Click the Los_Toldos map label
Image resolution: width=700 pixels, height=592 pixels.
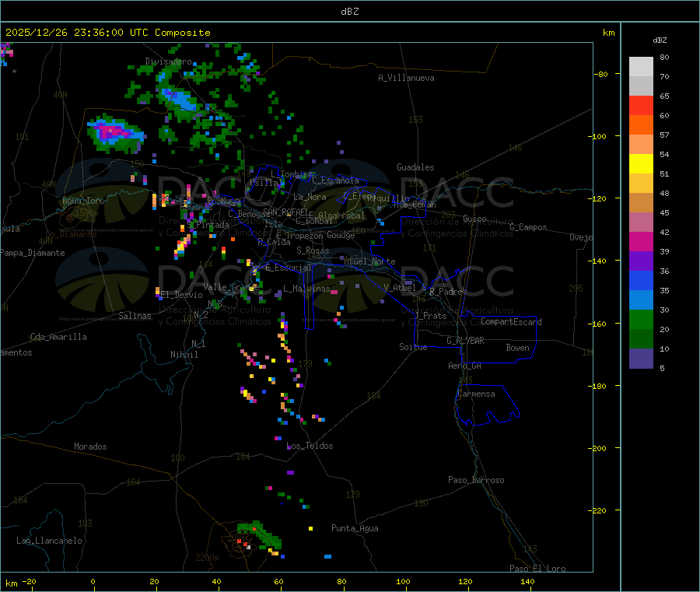pos(310,446)
